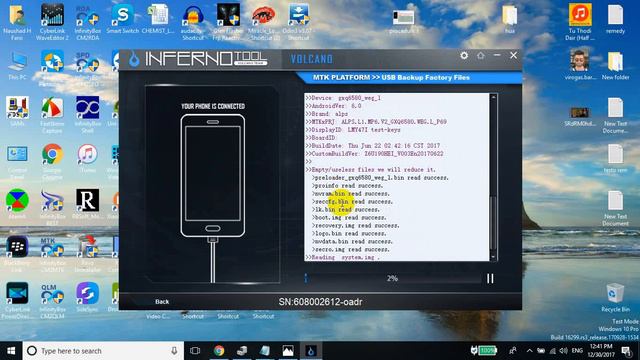
Task: Pause the backup with the pause button
Action: tap(490, 278)
